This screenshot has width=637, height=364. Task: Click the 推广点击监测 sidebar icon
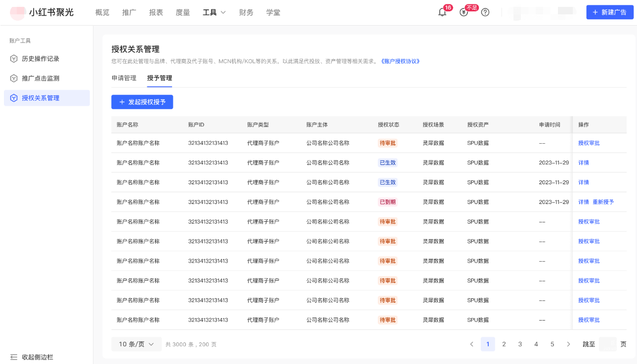[x=14, y=79]
